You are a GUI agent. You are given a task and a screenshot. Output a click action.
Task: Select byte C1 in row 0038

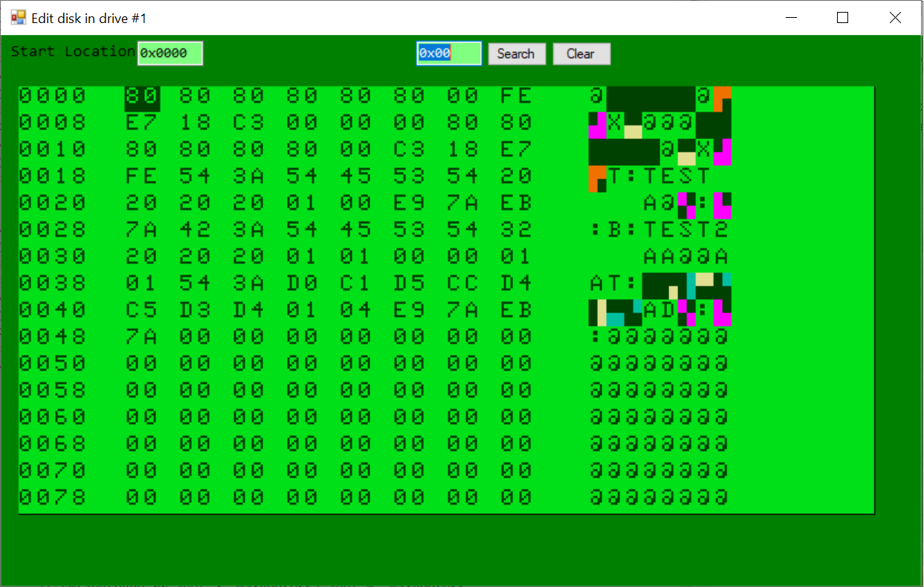click(356, 283)
